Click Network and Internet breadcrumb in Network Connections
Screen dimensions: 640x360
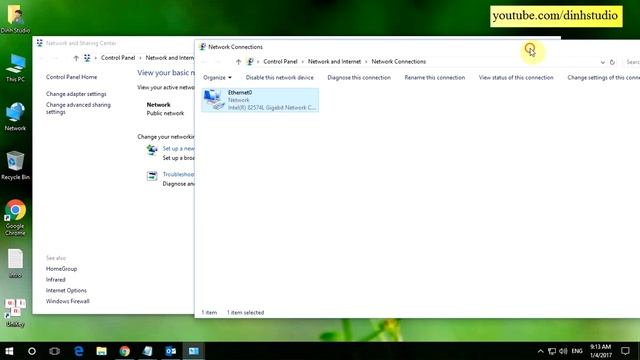pos(334,62)
